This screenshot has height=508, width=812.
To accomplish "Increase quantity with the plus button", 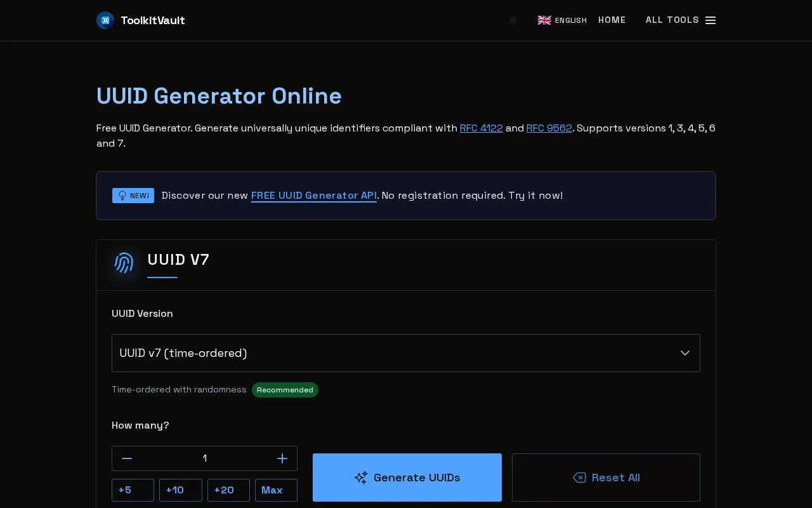I will (282, 458).
